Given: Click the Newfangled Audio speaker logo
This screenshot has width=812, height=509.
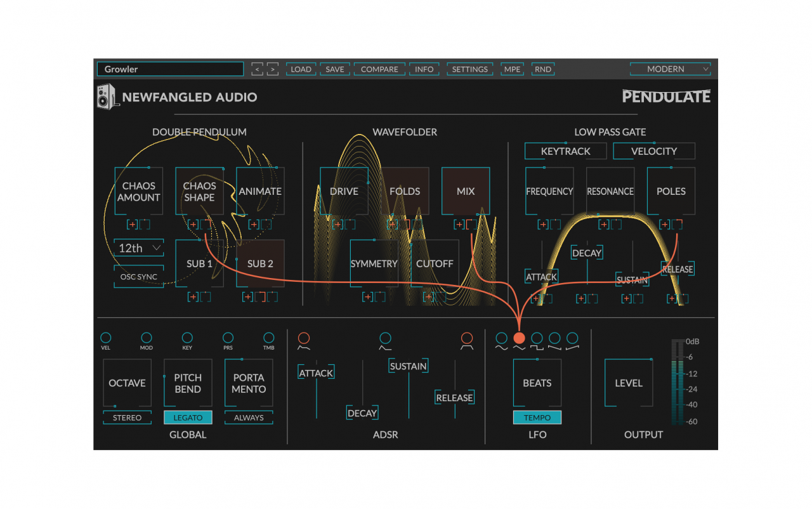Looking at the screenshot, I should (107, 96).
